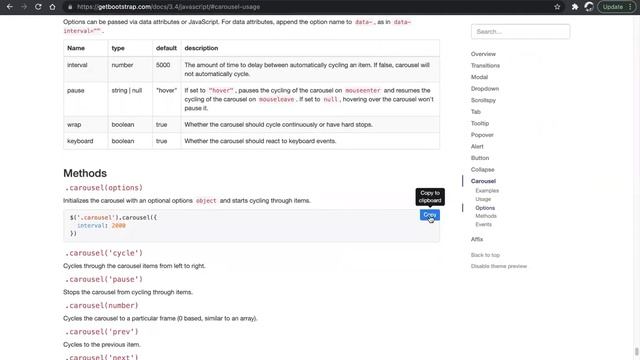This screenshot has height=360, width=640.
Task: Click the lock icon in the address bar
Action: pos(70,7)
